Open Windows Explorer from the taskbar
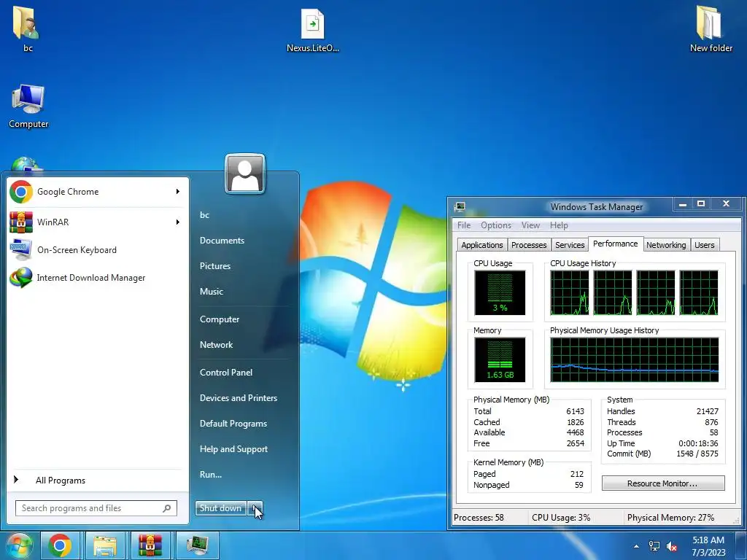The width and height of the screenshot is (747, 560). tap(105, 545)
